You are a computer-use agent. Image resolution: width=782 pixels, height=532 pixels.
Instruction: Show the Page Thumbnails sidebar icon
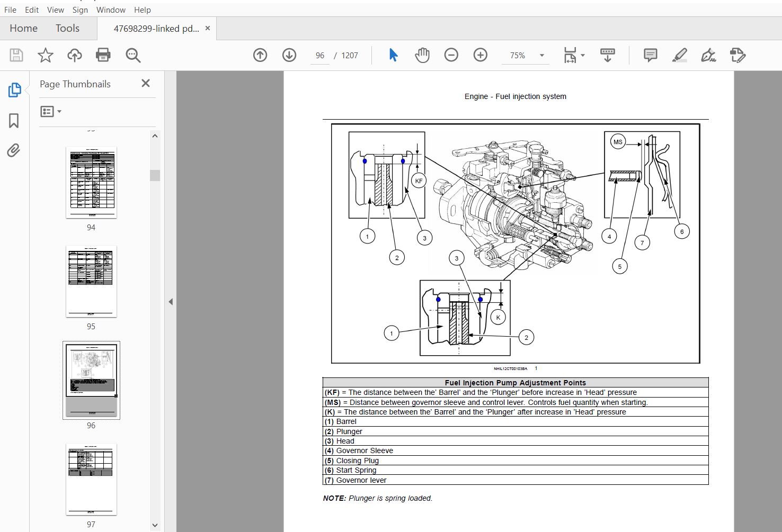tap(14, 90)
